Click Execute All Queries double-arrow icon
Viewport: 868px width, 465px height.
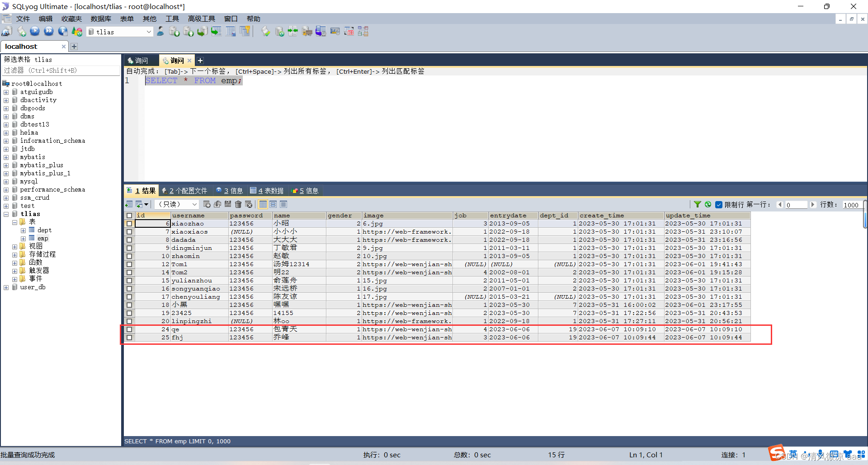[49, 32]
